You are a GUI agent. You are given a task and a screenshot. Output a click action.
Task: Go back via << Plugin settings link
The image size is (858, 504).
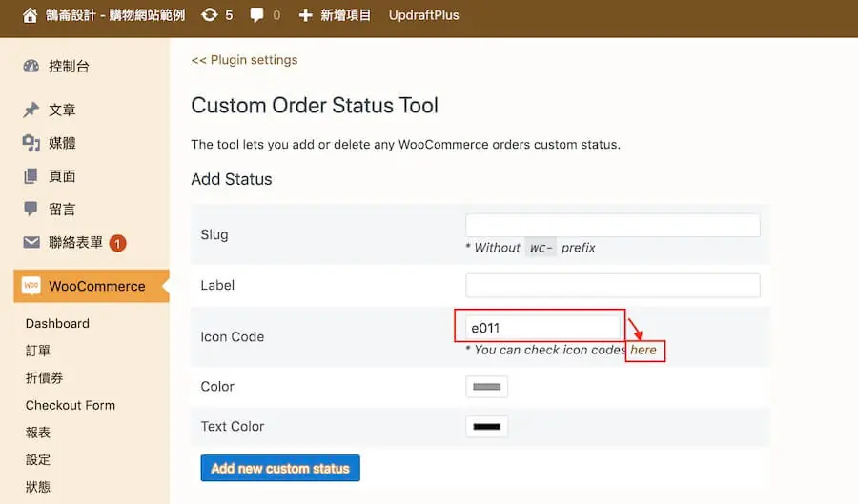pos(244,60)
